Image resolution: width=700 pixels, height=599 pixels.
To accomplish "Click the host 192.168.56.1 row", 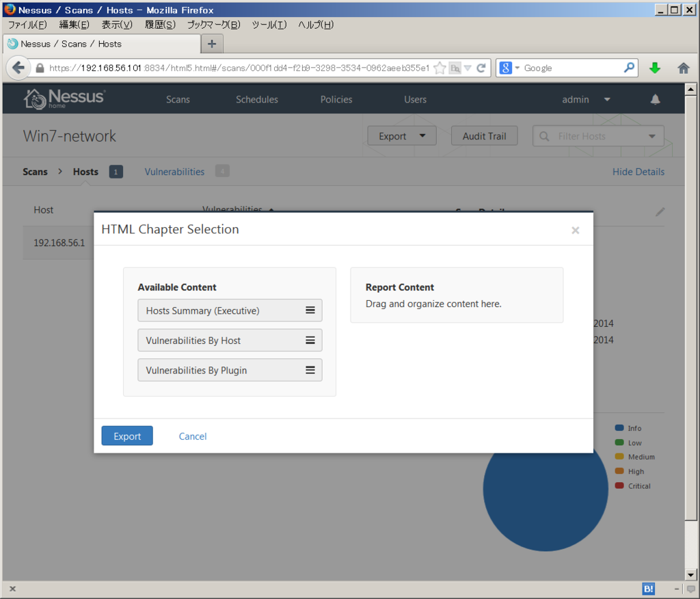I will pyautogui.click(x=59, y=243).
